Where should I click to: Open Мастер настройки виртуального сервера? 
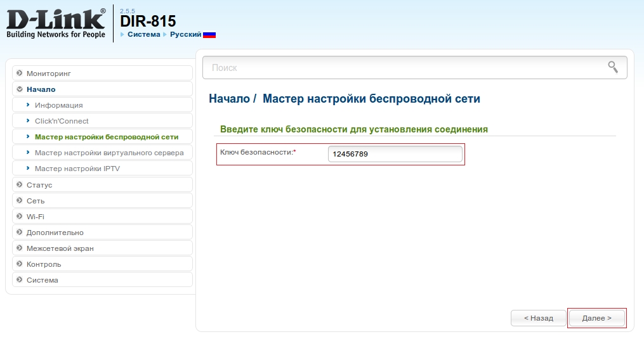point(109,153)
